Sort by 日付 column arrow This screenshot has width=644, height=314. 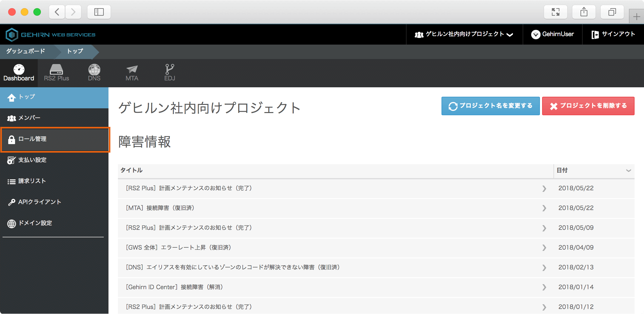628,171
